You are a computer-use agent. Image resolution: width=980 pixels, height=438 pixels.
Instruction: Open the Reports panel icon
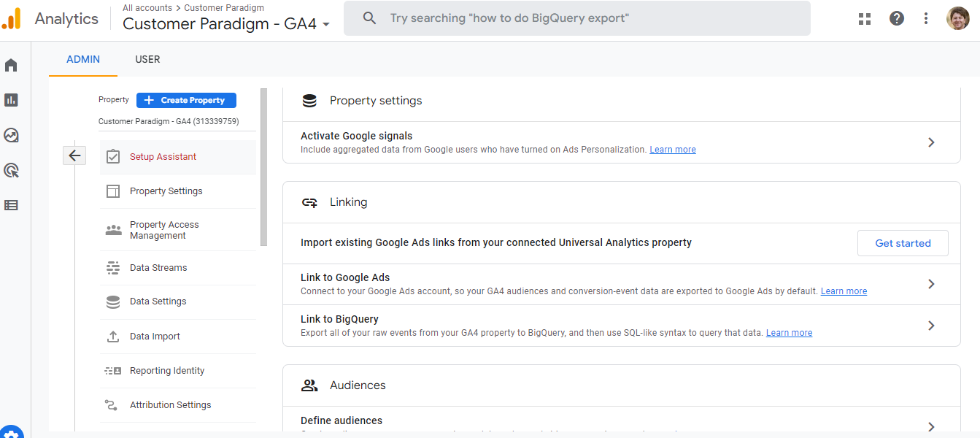pyautogui.click(x=11, y=100)
